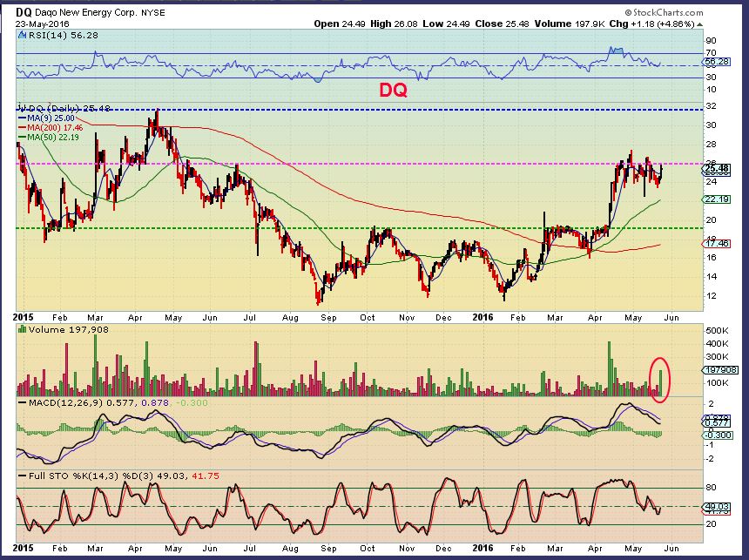Click the RSI(14) 56.28 indicator label
The image size is (749, 560).
(x=63, y=35)
